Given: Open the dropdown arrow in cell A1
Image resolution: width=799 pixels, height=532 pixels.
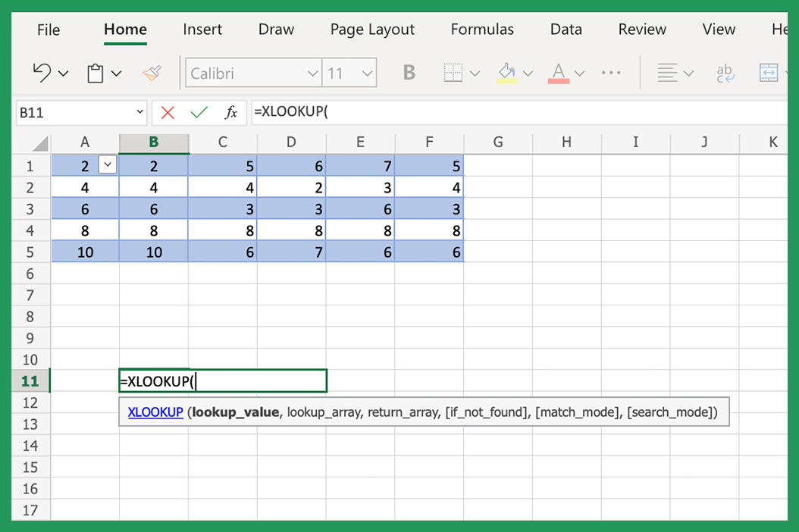Looking at the screenshot, I should (x=106, y=164).
